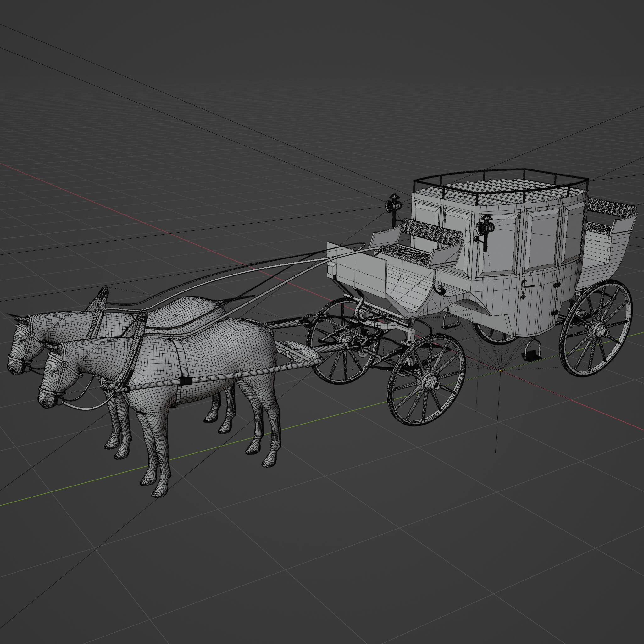Click the lantern near driver's seat

click(393, 205)
